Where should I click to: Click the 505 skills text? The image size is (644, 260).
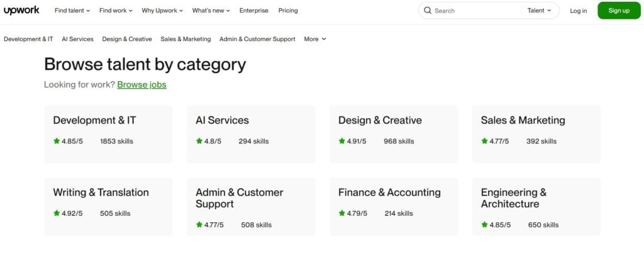[115, 213]
